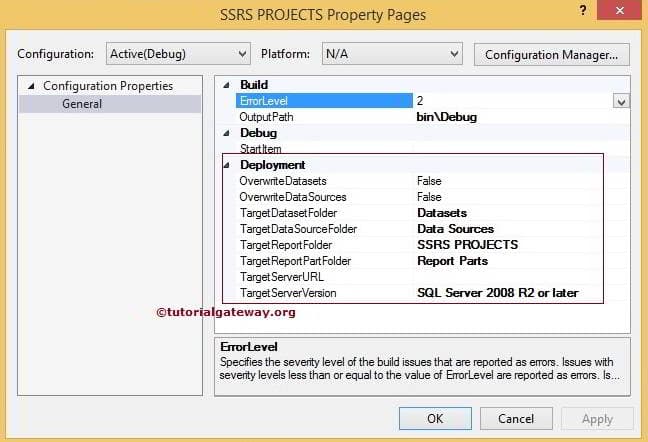The width and height of the screenshot is (648, 442).
Task: Collapse the Deployment category
Action: (x=226, y=165)
